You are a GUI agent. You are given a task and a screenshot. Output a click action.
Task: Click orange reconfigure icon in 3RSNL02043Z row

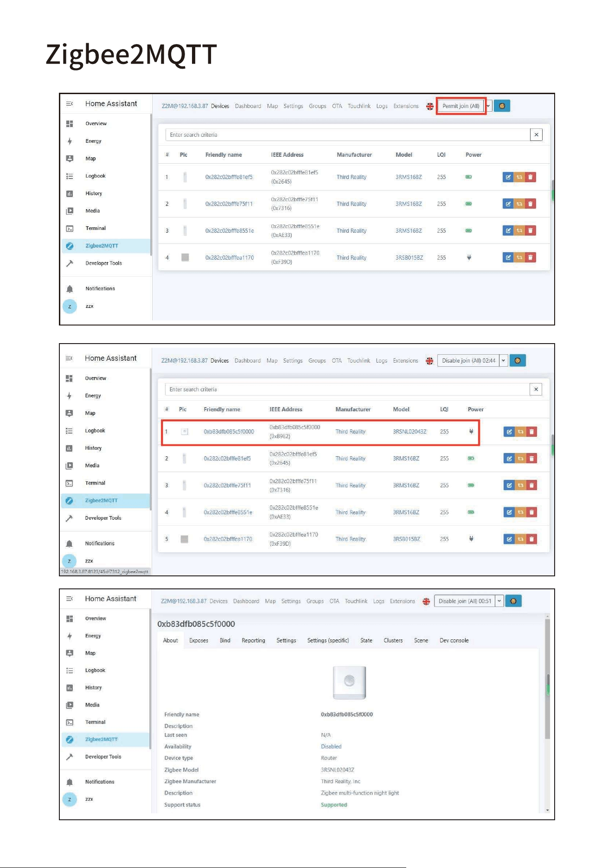click(521, 432)
